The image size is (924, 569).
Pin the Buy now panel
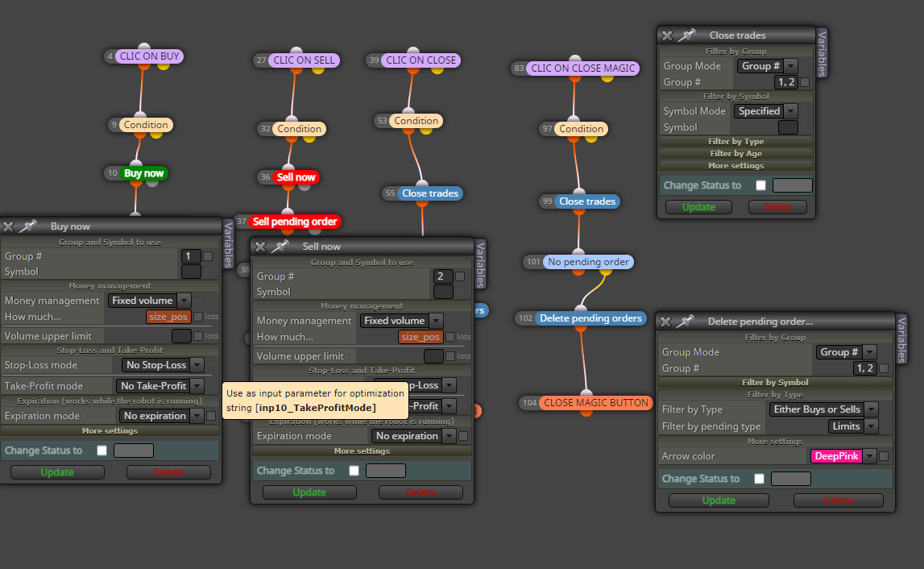coord(27,226)
